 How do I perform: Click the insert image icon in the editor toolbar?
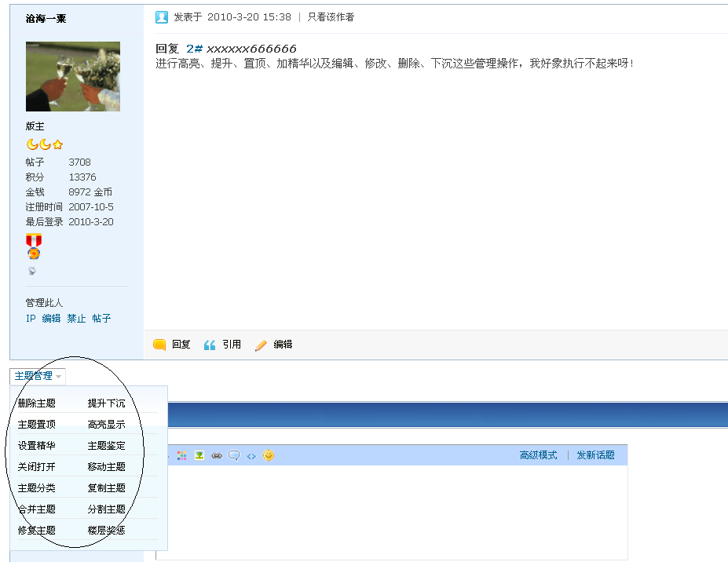[x=199, y=455]
